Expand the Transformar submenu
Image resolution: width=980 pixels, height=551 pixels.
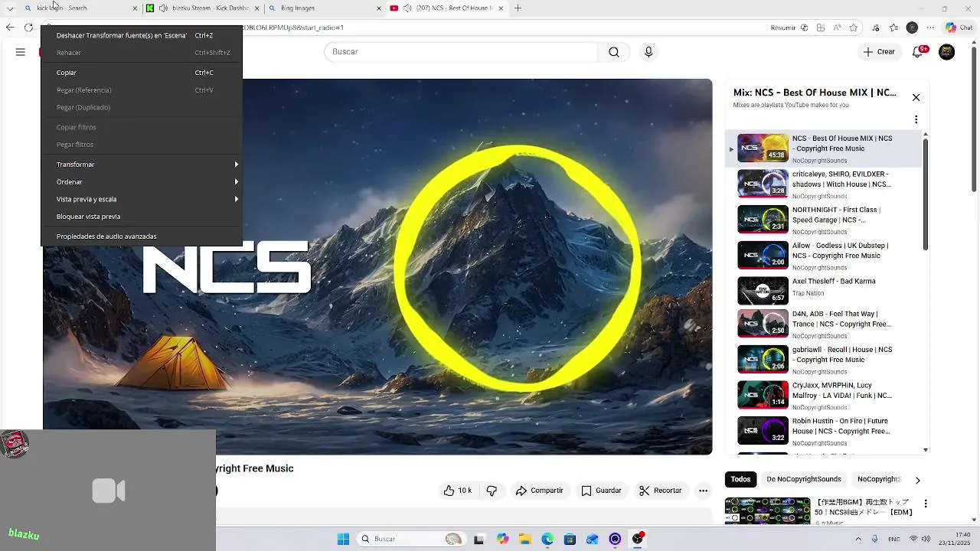pos(142,165)
